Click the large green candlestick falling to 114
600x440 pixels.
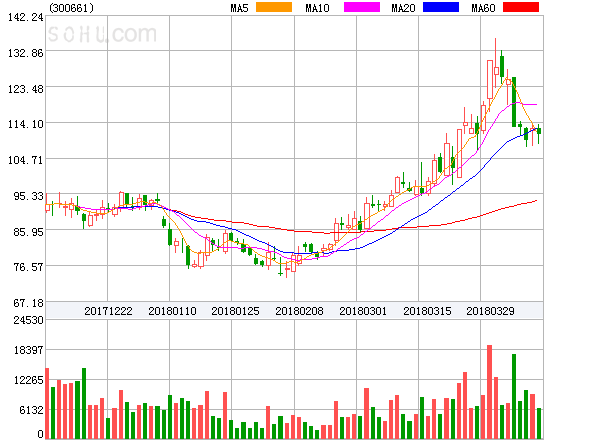click(514, 102)
